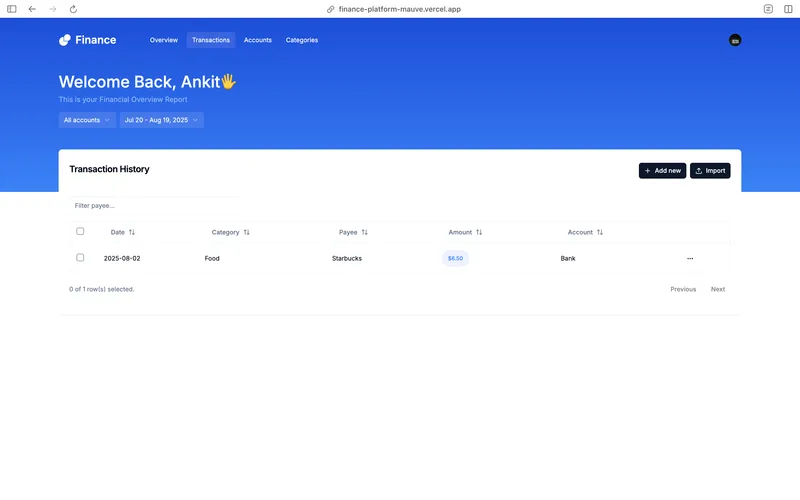Click the Add new button
800x500 pixels.
click(662, 171)
